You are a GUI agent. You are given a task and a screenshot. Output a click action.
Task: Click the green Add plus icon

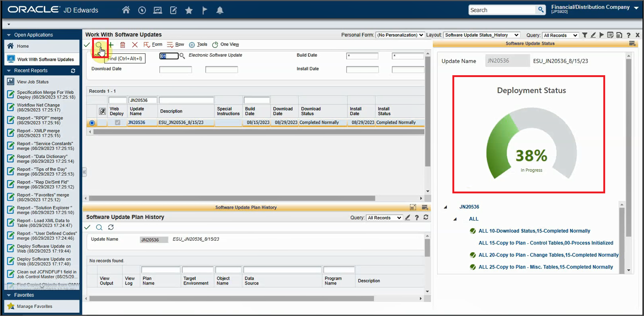(x=111, y=45)
